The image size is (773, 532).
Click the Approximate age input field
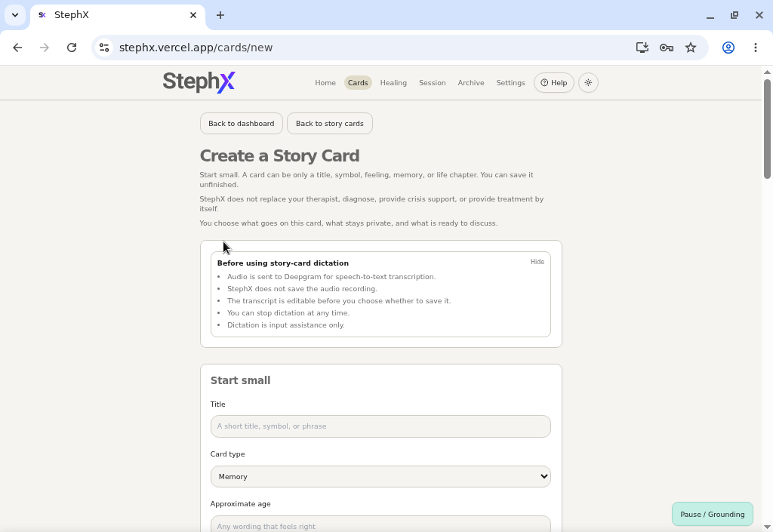point(380,524)
